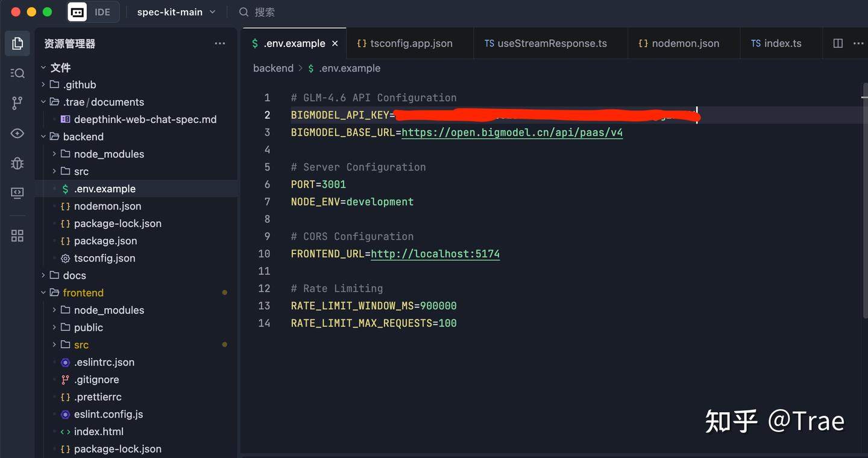The width and height of the screenshot is (868, 458).
Task: Expand the docs folder
Action: (74, 275)
